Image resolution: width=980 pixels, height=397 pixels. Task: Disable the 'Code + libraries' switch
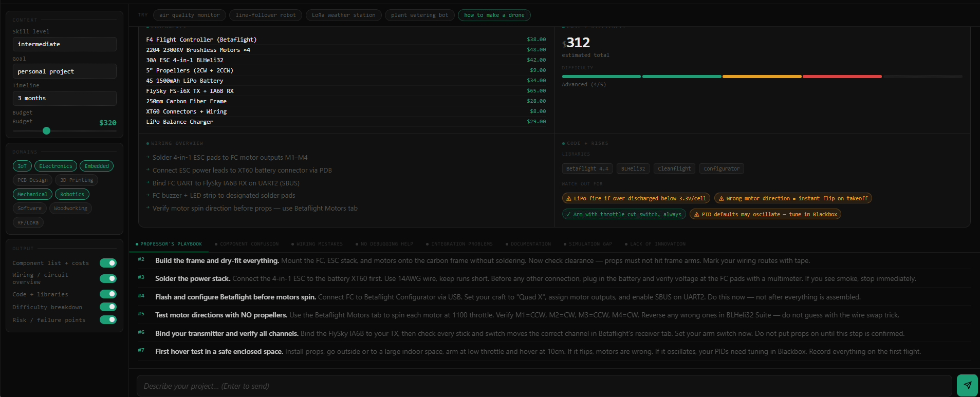coord(108,294)
